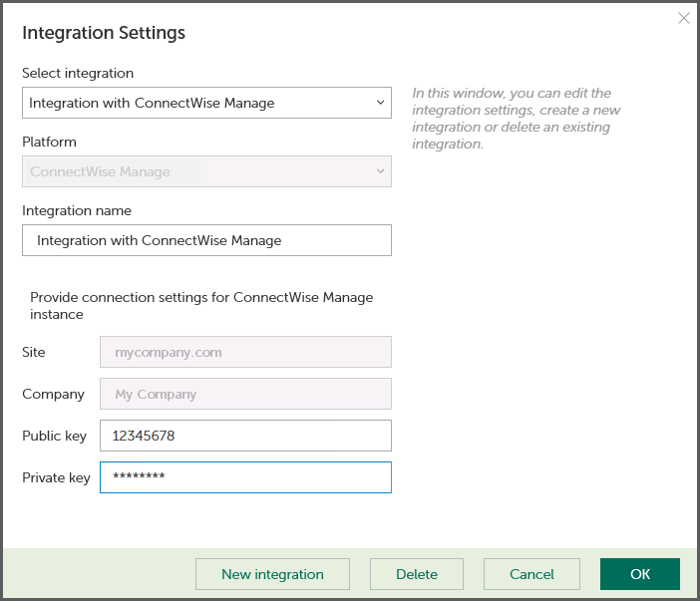
Task: Focus the Integration name text field
Action: coord(206,240)
